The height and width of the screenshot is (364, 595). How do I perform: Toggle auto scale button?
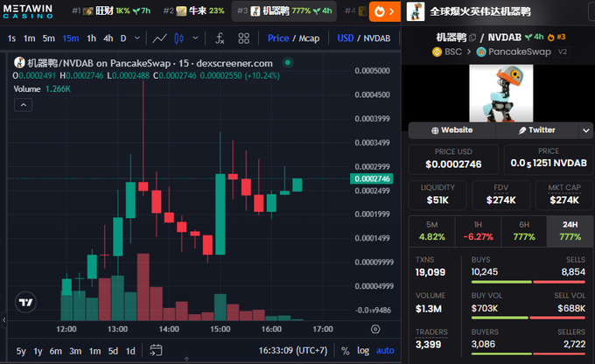[x=385, y=351]
